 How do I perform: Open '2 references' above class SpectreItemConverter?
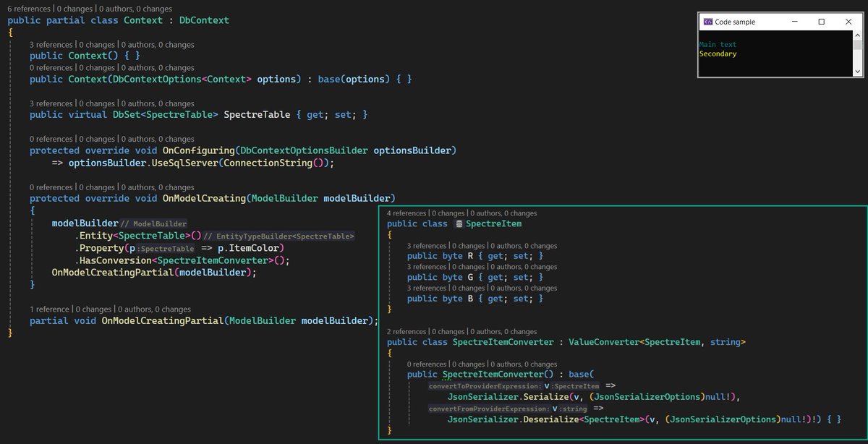407,331
